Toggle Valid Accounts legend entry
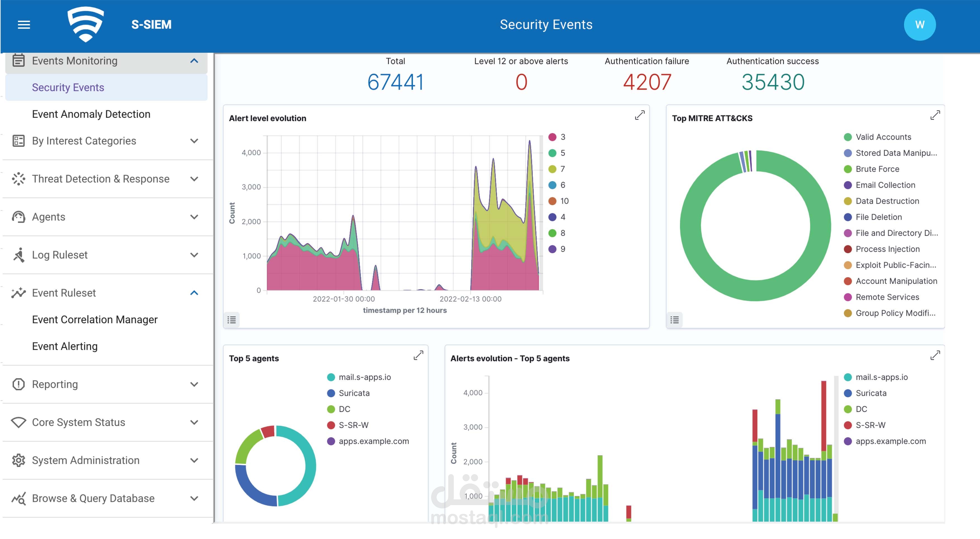The height and width of the screenshot is (539, 980). (x=877, y=137)
